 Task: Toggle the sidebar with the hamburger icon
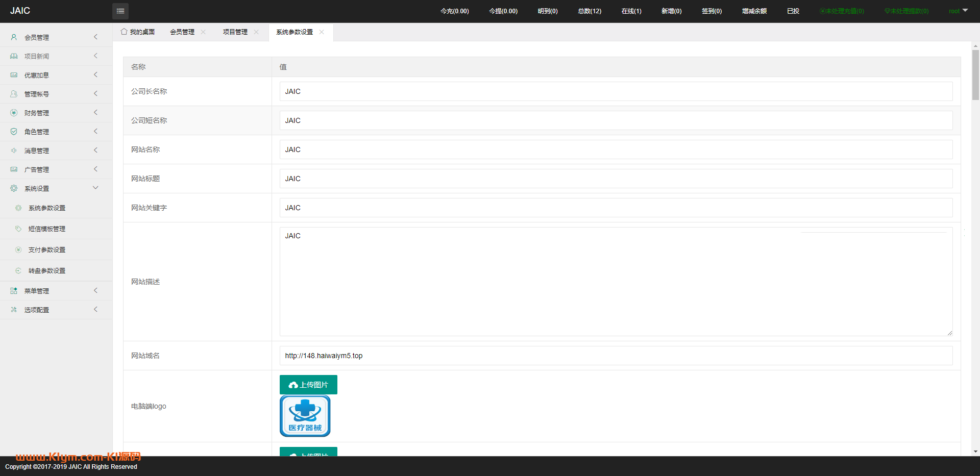tap(120, 11)
